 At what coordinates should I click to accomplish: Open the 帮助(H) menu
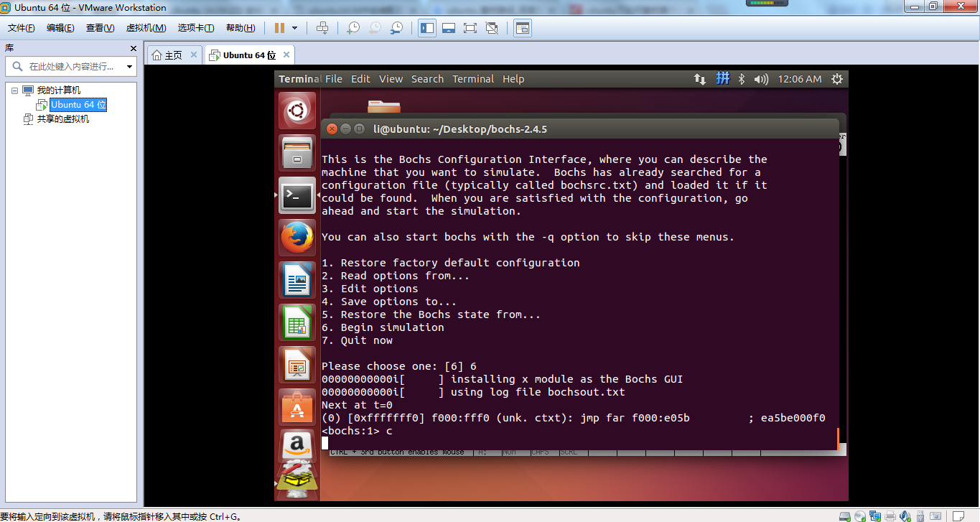click(241, 28)
